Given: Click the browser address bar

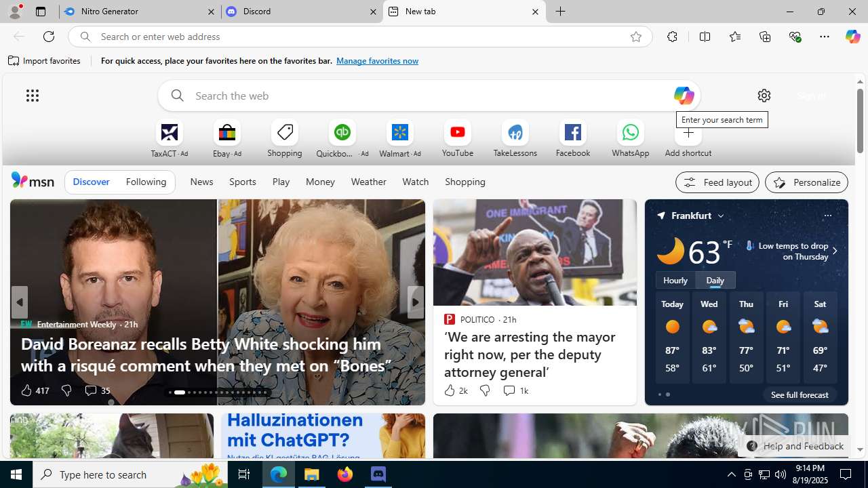Looking at the screenshot, I should 359,37.
